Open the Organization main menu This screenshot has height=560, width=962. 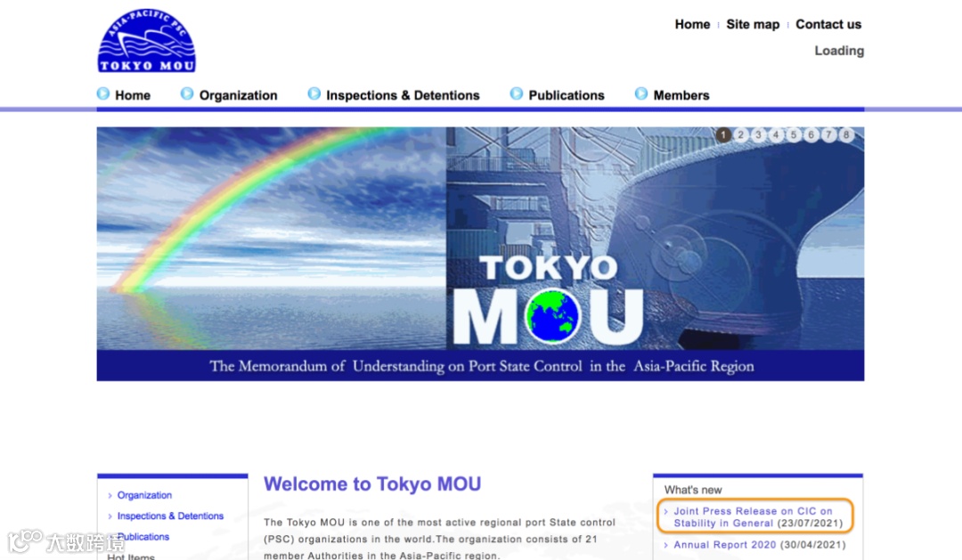coord(238,95)
